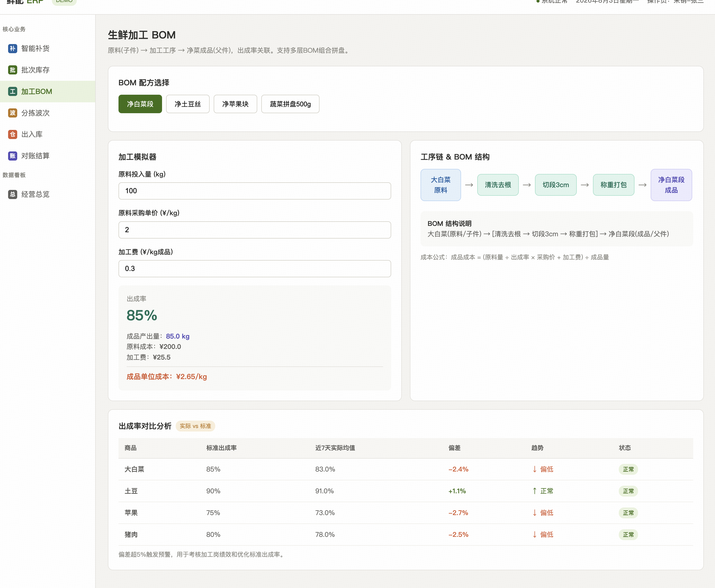The width and height of the screenshot is (715, 588).
Task: Click 正常 status badge in 大白菜 row
Action: [x=628, y=469]
